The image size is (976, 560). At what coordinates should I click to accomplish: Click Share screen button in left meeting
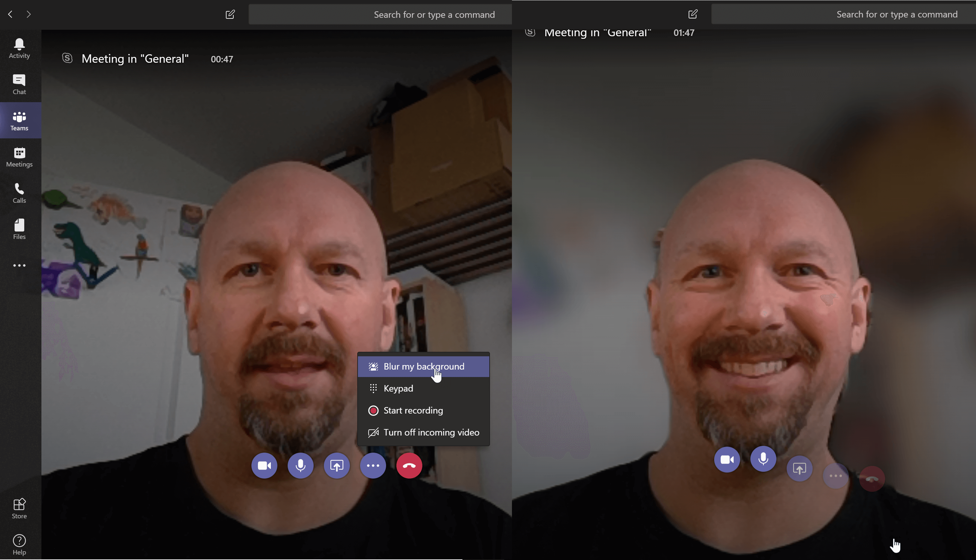tap(337, 465)
